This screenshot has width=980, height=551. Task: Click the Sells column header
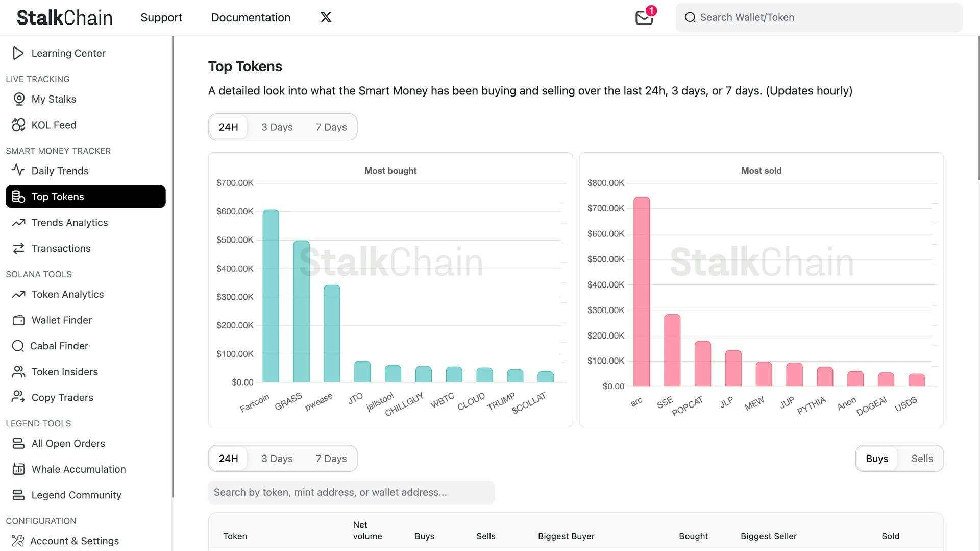[x=486, y=536]
